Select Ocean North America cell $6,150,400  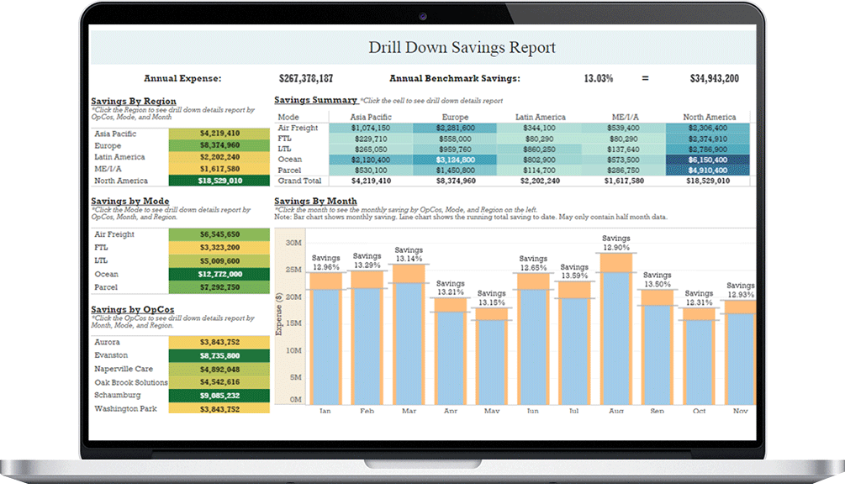[708, 160]
